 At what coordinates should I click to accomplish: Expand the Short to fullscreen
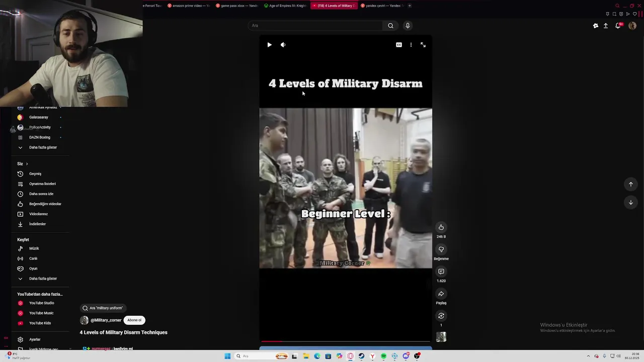pyautogui.click(x=423, y=45)
